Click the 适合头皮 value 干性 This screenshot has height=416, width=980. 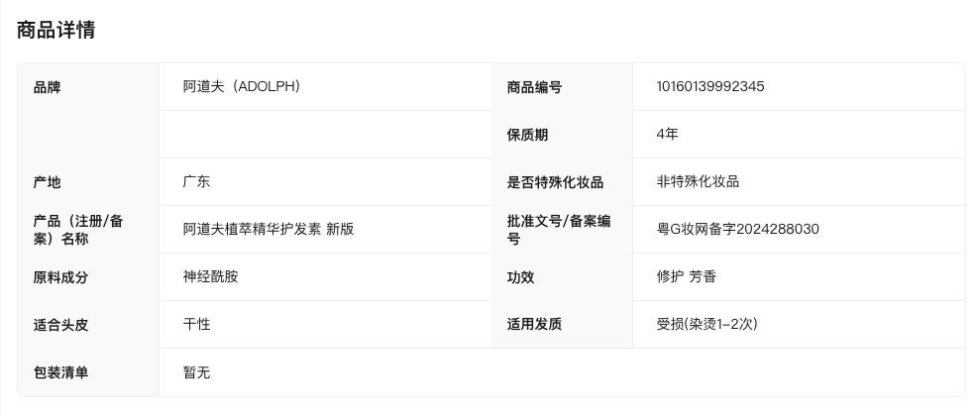point(196,324)
